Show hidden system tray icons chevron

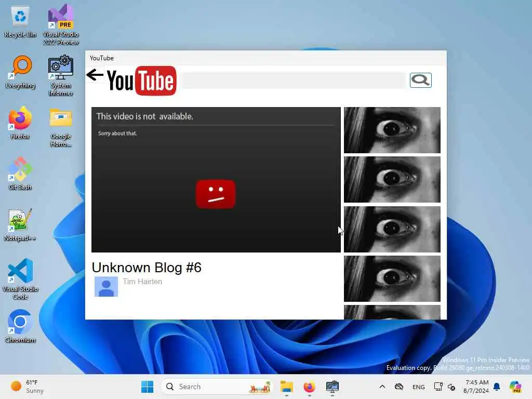[x=382, y=387]
